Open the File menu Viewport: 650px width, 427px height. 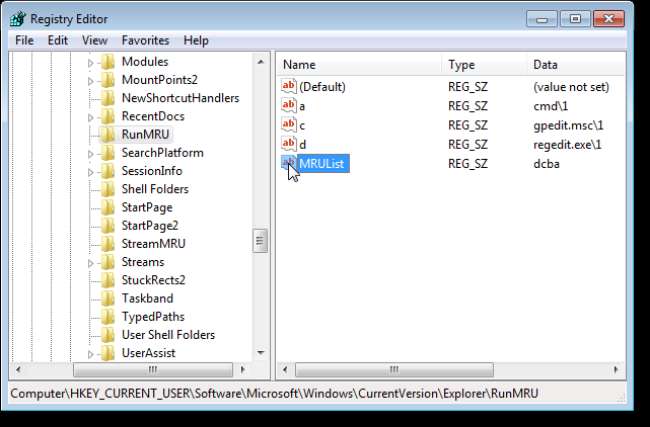[x=24, y=41]
